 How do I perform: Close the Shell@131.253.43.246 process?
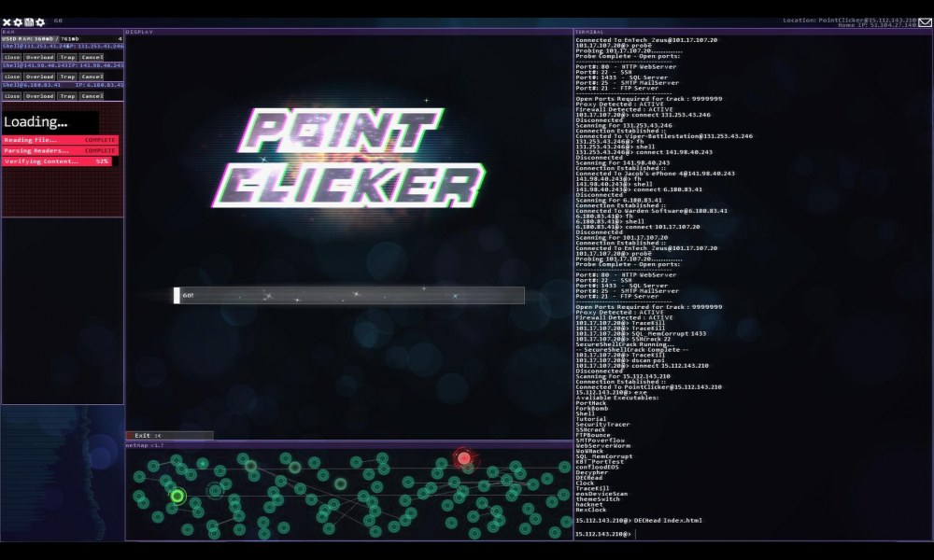pyautogui.click(x=12, y=58)
